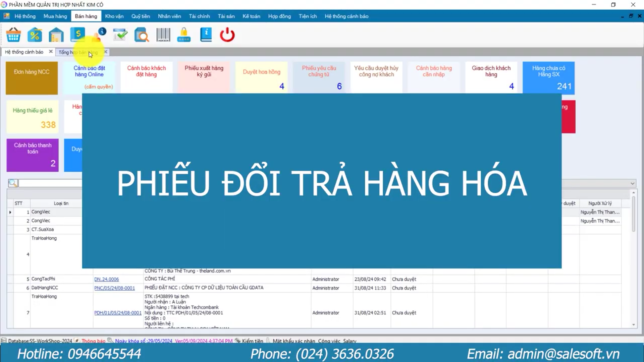Open the customer info person icon
This screenshot has height=362, width=644.
click(99, 35)
